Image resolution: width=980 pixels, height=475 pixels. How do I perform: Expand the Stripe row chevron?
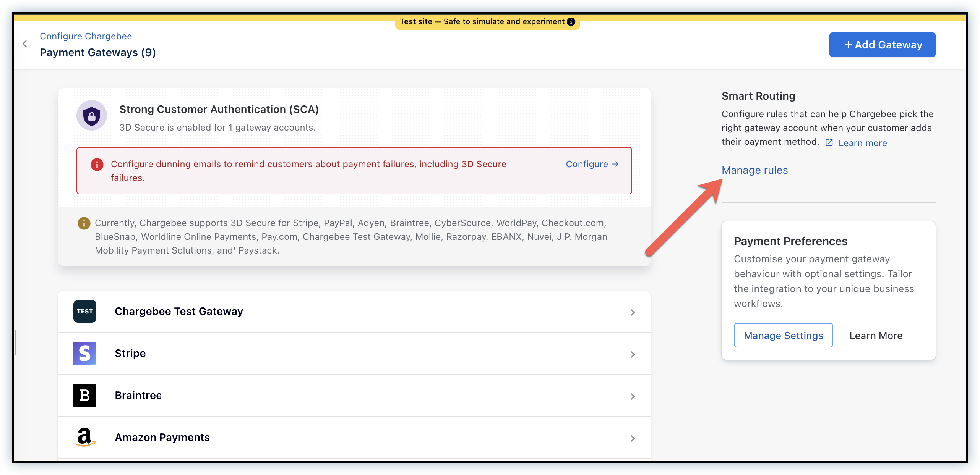pyautogui.click(x=633, y=354)
